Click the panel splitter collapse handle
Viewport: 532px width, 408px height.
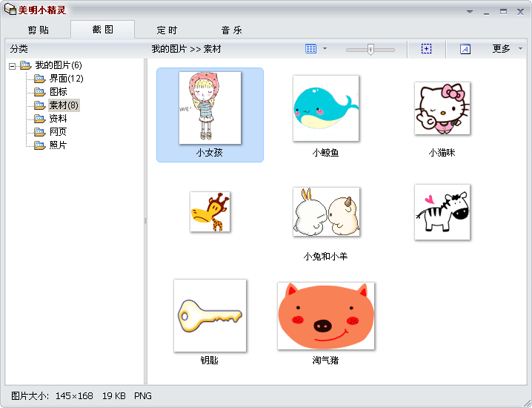[x=145, y=221]
